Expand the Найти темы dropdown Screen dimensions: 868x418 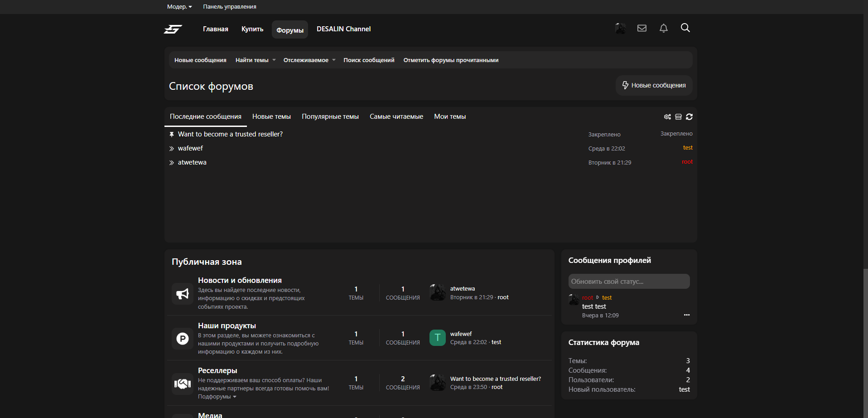click(x=255, y=60)
